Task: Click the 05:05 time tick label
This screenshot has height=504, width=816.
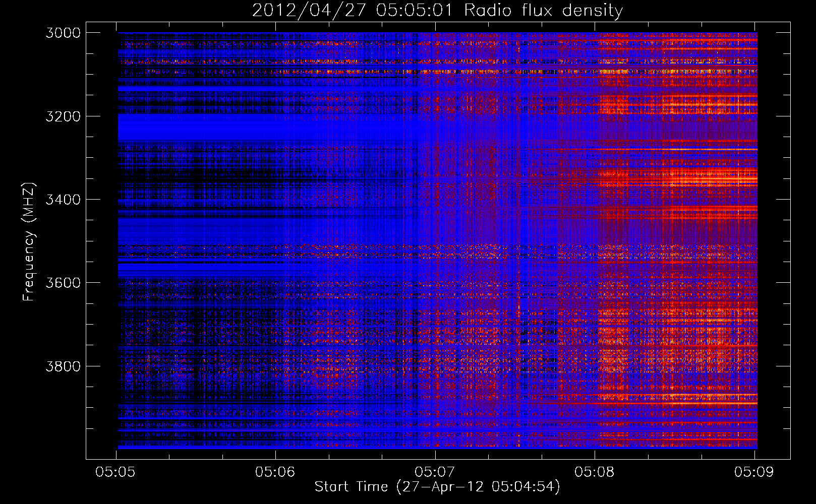Action: [115, 472]
